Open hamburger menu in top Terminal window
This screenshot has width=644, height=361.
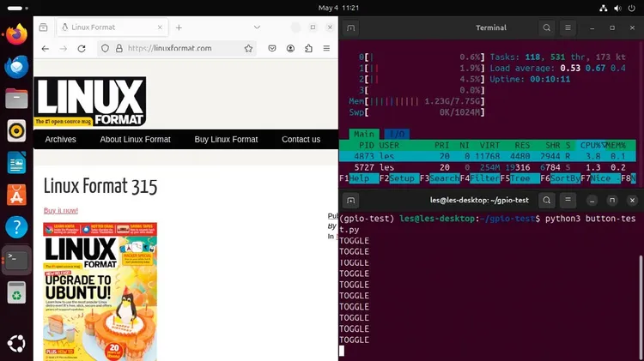(x=568, y=28)
